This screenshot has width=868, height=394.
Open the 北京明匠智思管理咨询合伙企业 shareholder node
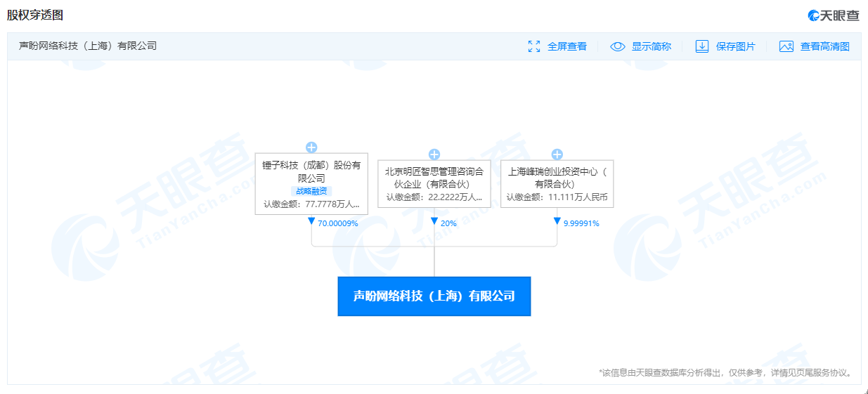434,183
